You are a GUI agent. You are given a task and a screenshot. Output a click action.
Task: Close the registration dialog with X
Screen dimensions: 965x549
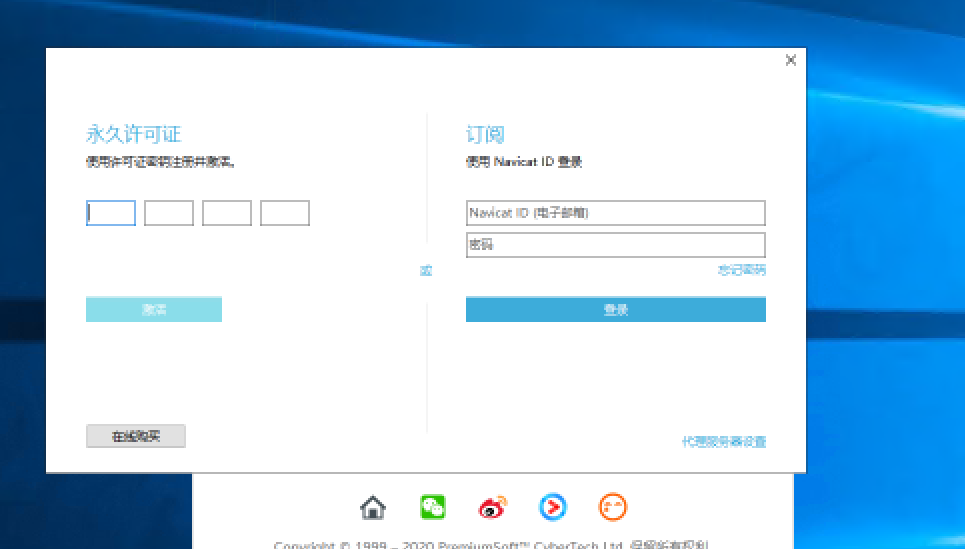(791, 60)
